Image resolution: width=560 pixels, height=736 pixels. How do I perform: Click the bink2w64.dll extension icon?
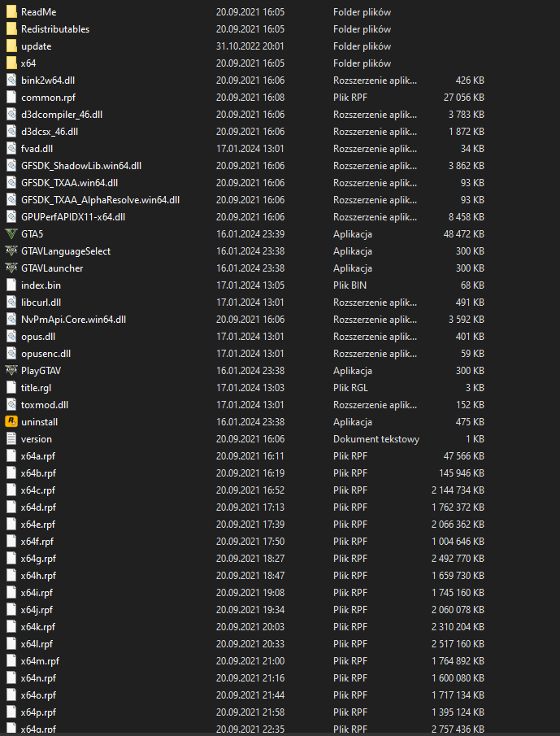click(13, 81)
